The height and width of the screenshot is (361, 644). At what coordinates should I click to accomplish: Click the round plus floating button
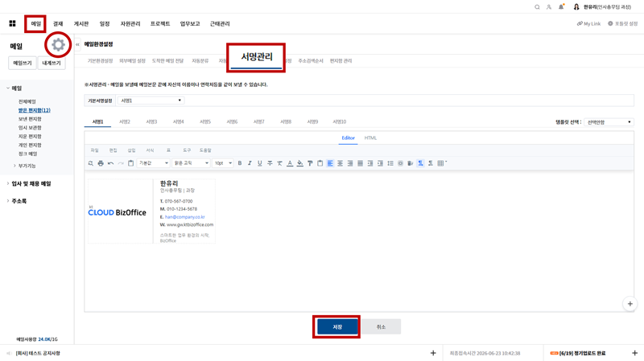(630, 304)
